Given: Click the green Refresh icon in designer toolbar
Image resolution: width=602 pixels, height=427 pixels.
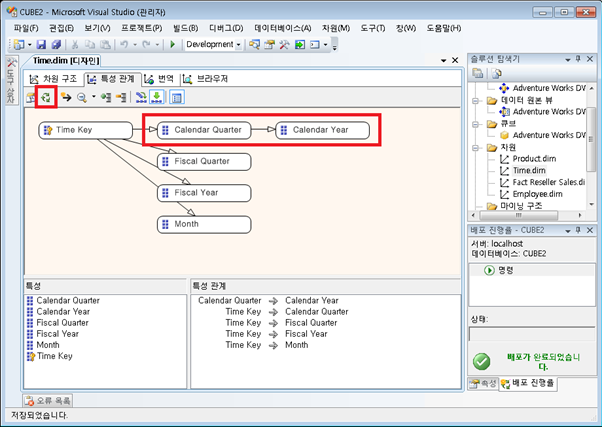Looking at the screenshot, I should tap(46, 97).
